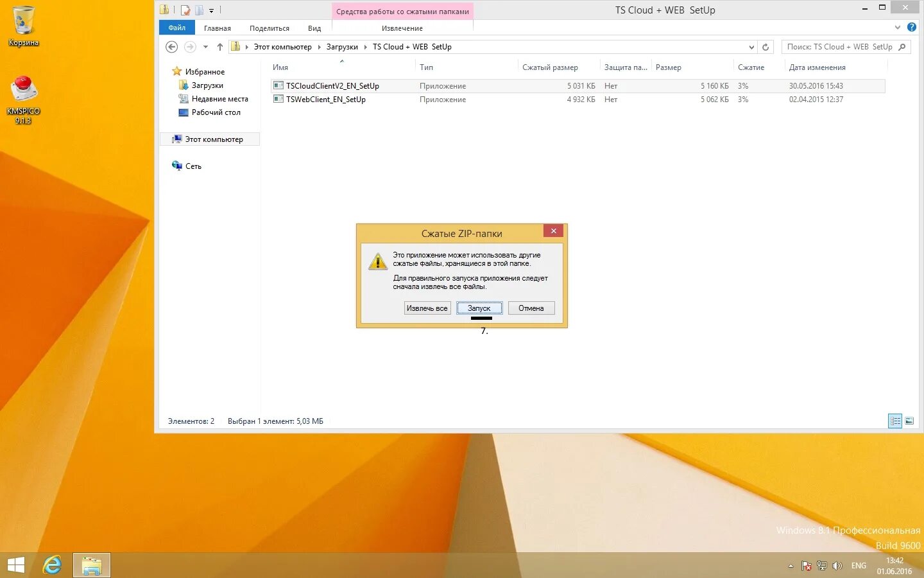The height and width of the screenshot is (578, 924).
Task: Open Explorer help icon
Action: (912, 28)
